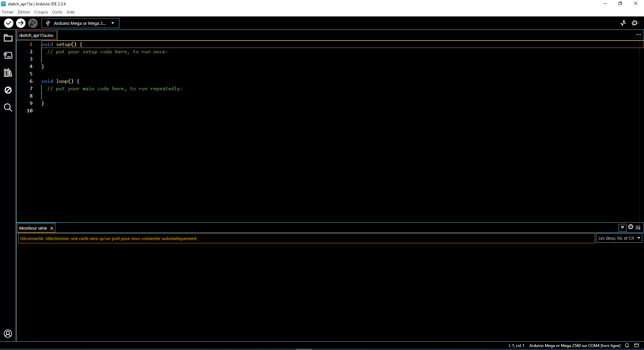Open the Library Manager sidebar panel
Screen dimensions: 644x350
pyautogui.click(x=8, y=73)
